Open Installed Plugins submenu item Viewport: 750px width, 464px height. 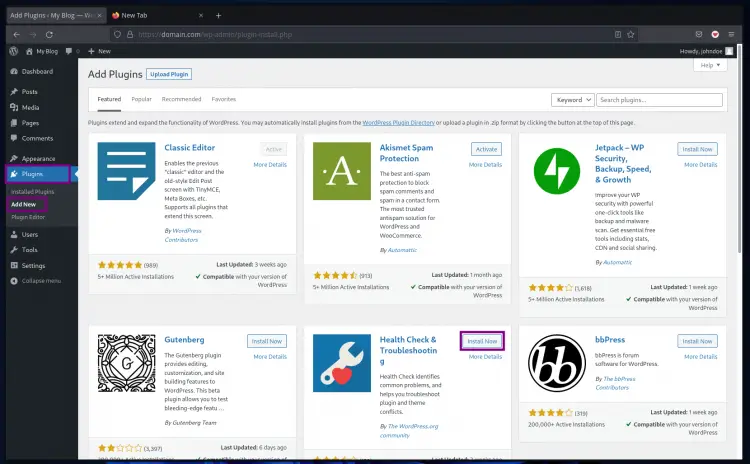coord(33,192)
